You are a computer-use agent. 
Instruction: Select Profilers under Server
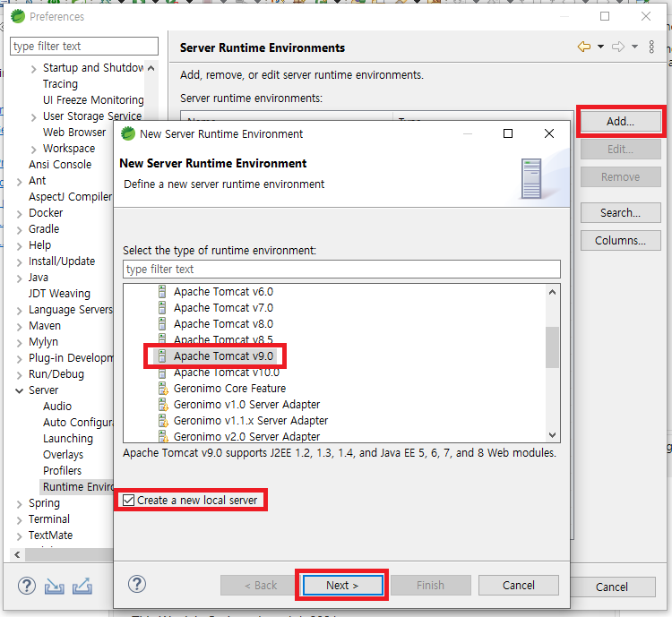pos(62,470)
